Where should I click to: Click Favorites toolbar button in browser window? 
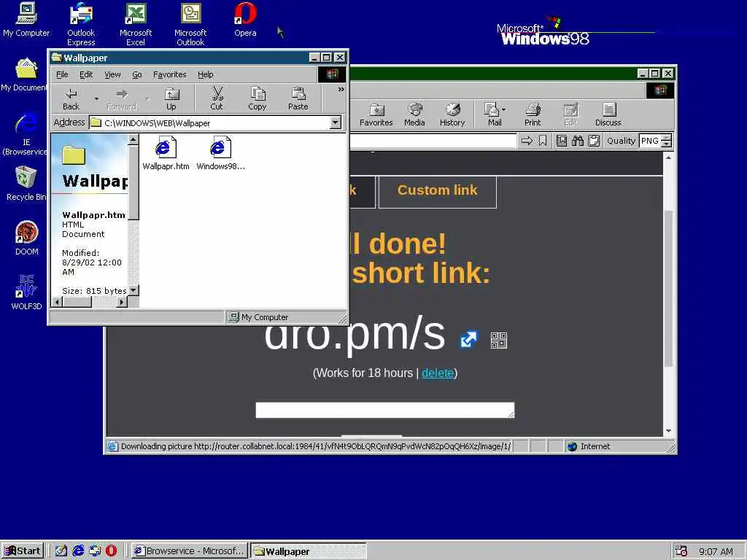(x=376, y=114)
